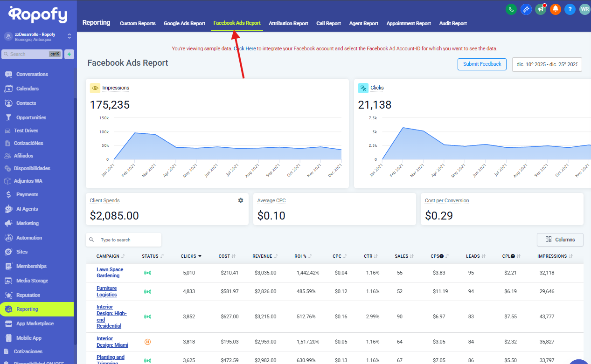Switch to the Attribution Report tab

[x=288, y=23]
